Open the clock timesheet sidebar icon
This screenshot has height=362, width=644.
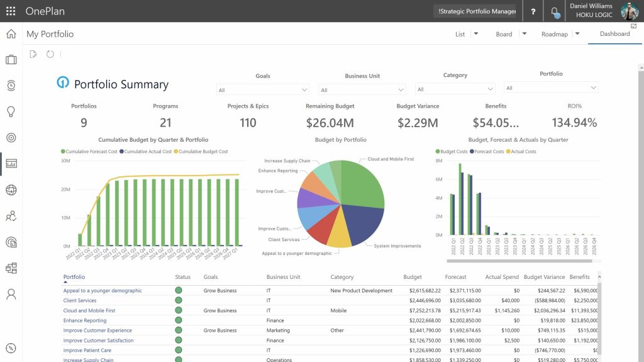pos(11,86)
